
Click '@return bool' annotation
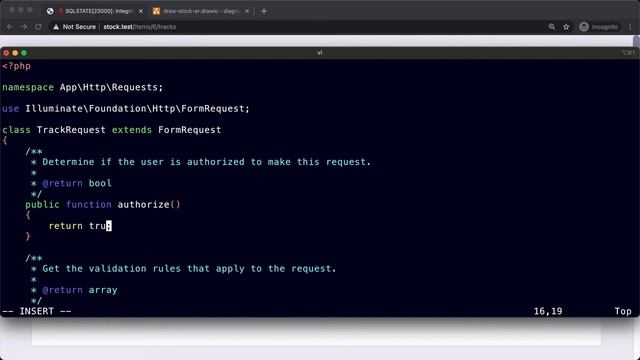click(x=77, y=183)
